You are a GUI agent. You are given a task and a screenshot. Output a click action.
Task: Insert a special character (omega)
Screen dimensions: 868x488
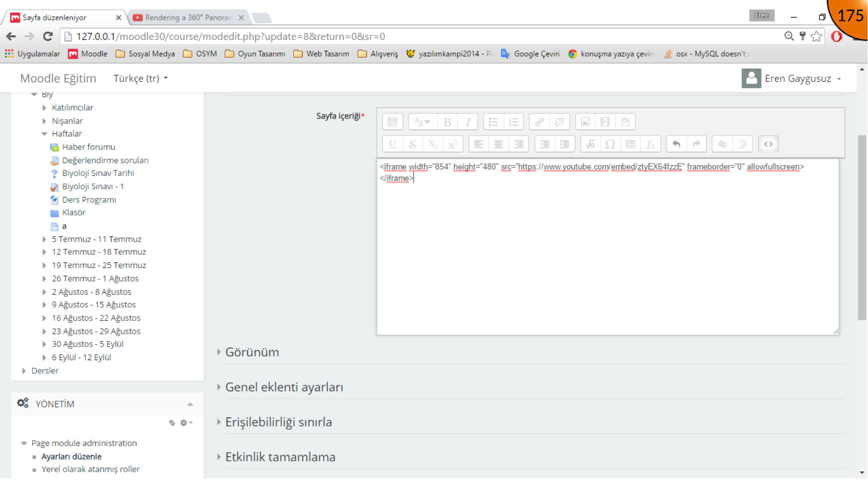point(610,144)
